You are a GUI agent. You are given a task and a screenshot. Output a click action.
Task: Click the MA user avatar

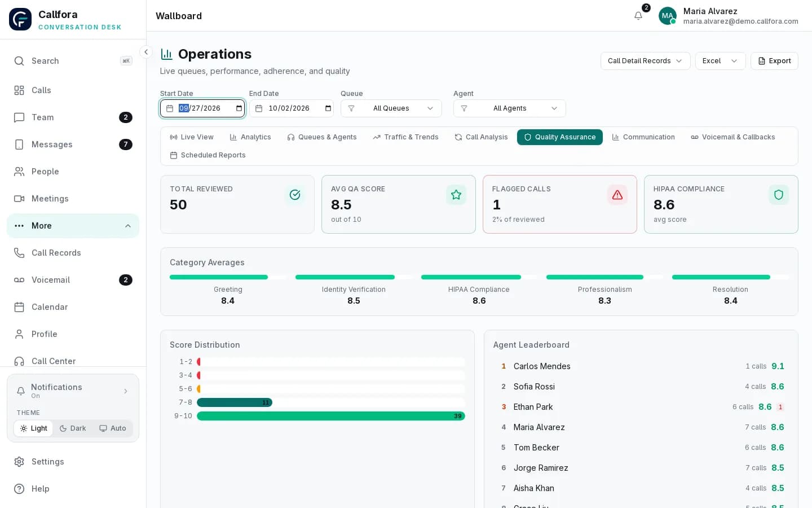click(x=668, y=16)
